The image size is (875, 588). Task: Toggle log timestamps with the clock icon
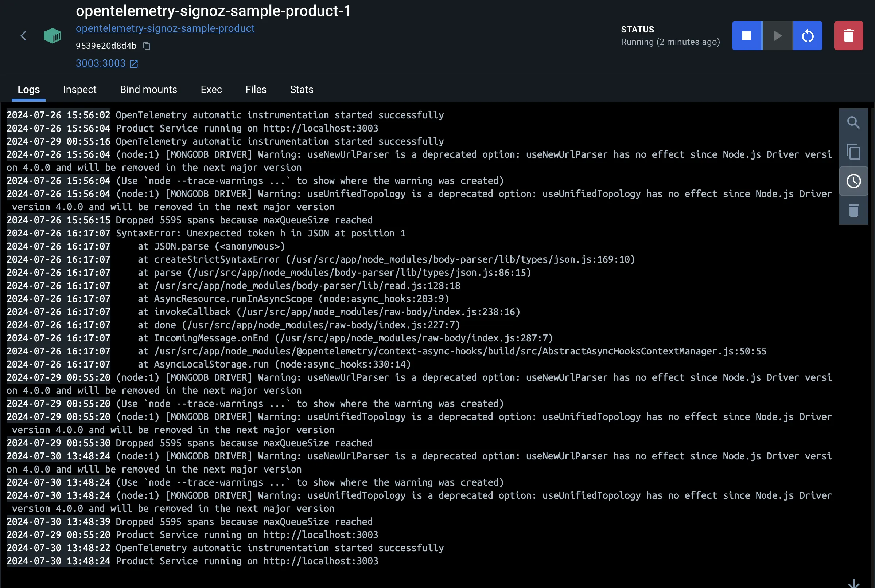[x=853, y=181]
